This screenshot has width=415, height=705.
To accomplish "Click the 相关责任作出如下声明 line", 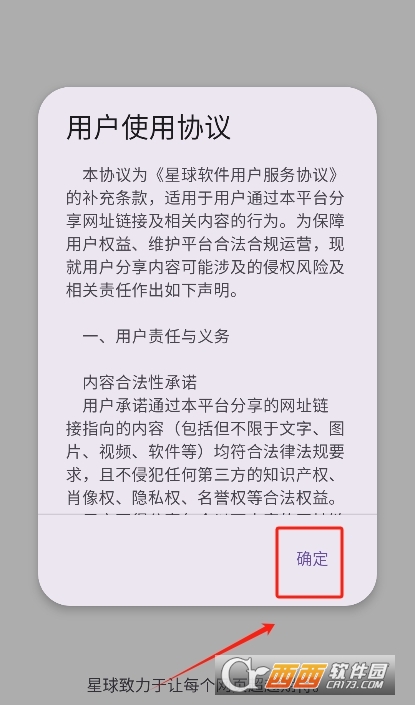I will (152, 290).
